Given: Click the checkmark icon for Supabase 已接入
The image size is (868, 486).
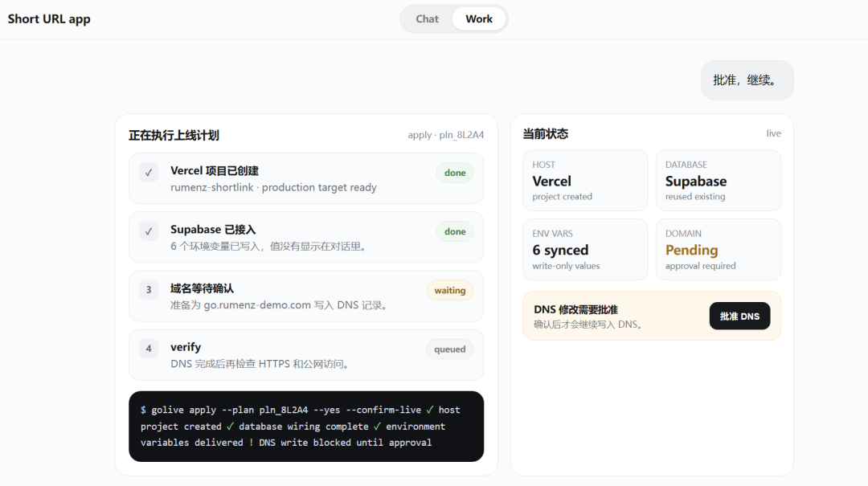Looking at the screenshot, I should pyautogui.click(x=149, y=231).
